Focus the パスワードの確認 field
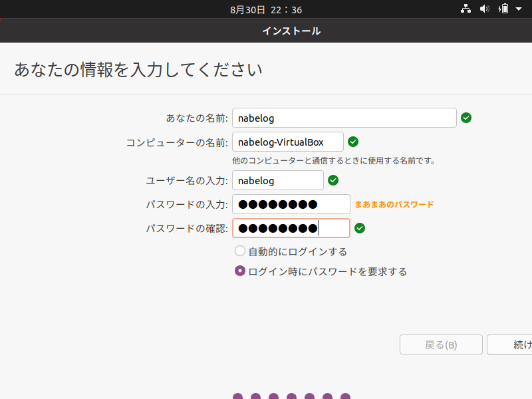Viewport: 532px width, 399px height. tap(291, 228)
